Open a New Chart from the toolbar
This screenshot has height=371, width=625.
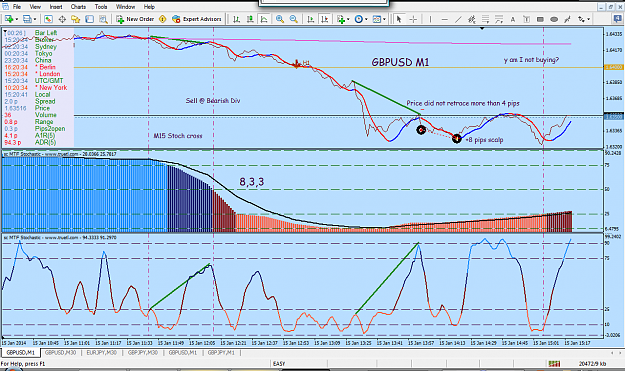pos(9,19)
